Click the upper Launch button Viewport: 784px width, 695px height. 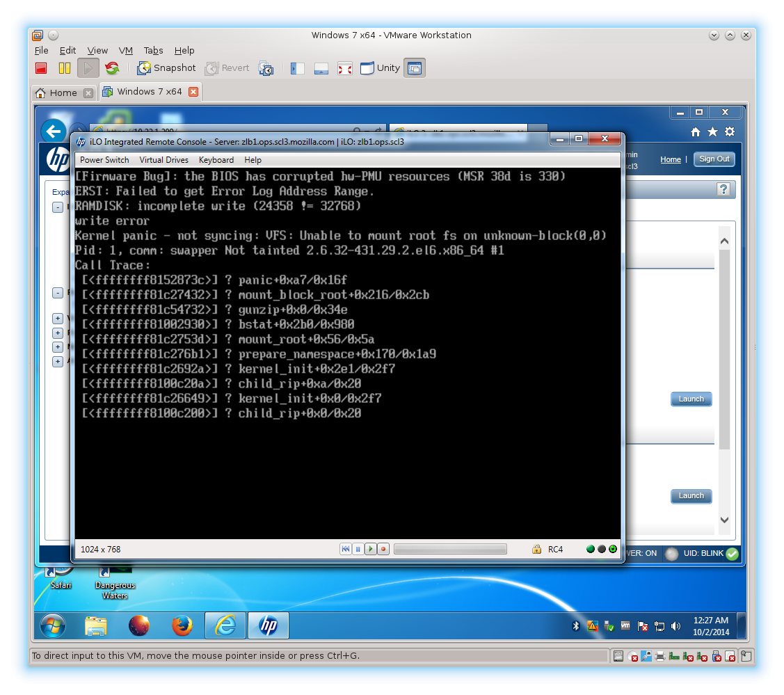[691, 399]
